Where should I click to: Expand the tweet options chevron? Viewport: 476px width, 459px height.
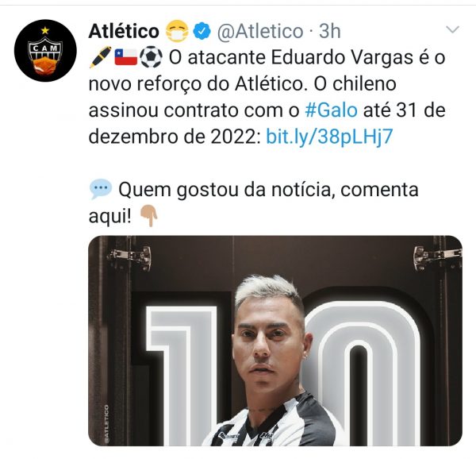[452, 29]
